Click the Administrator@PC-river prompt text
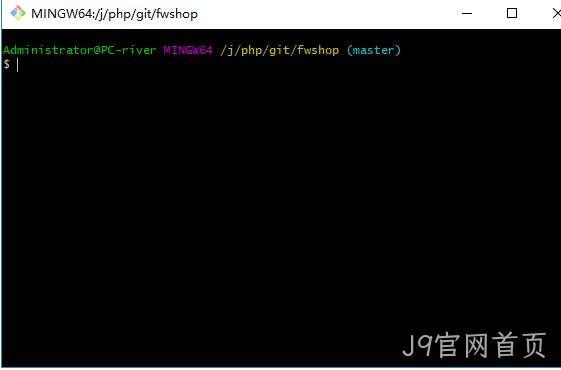 80,50
